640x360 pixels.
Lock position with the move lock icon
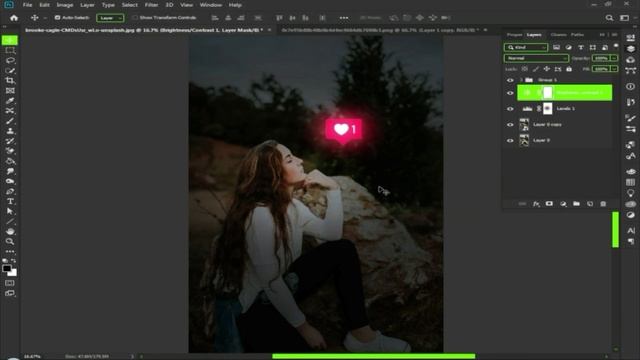547,69
